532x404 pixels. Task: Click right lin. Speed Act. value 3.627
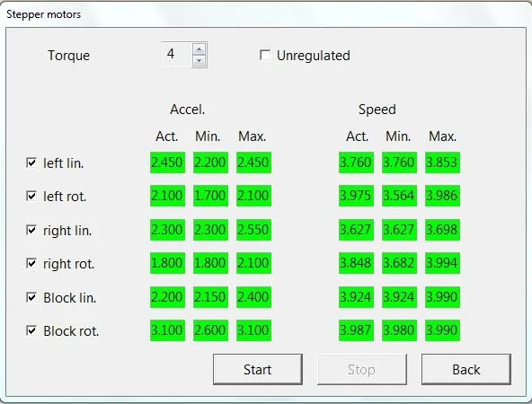(356, 230)
